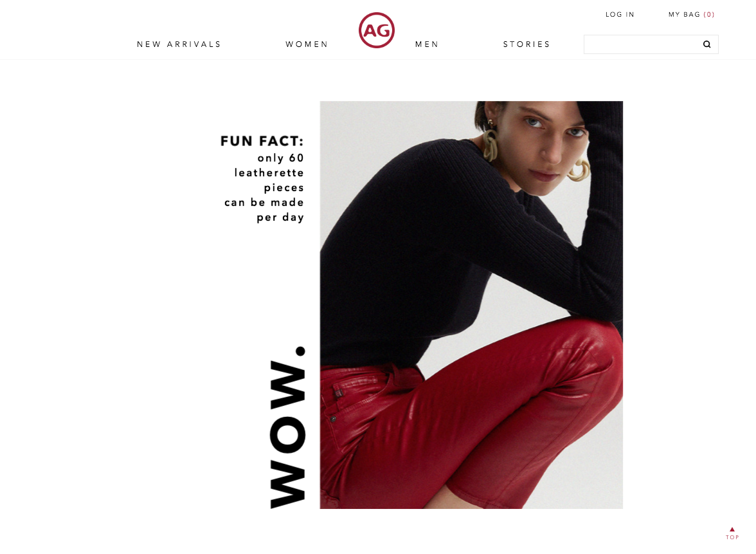Click the TOP label text
This screenshot has width=756, height=554.
(x=732, y=537)
